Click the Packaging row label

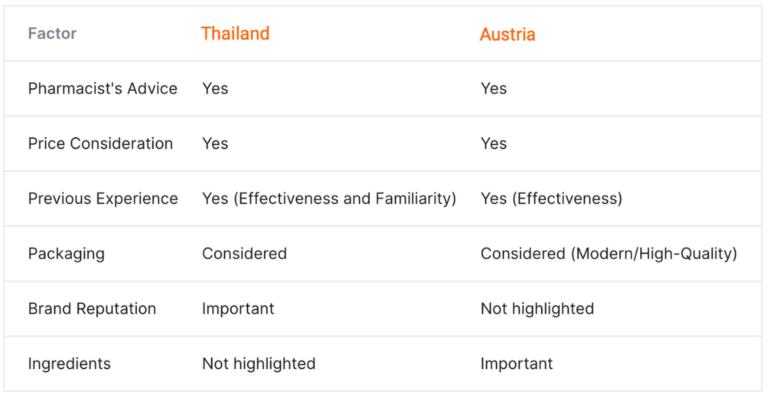pos(66,254)
